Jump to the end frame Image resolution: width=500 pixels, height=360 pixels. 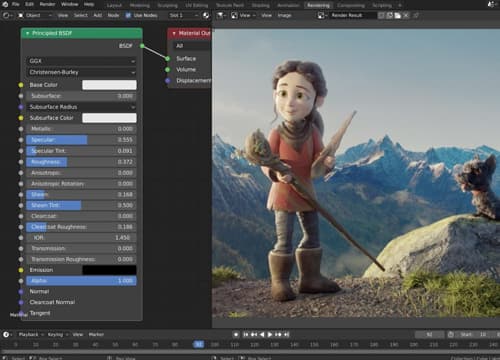(286, 334)
